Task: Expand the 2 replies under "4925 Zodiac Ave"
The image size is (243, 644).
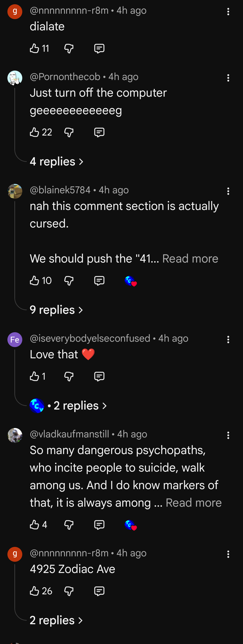Action: coord(56,620)
